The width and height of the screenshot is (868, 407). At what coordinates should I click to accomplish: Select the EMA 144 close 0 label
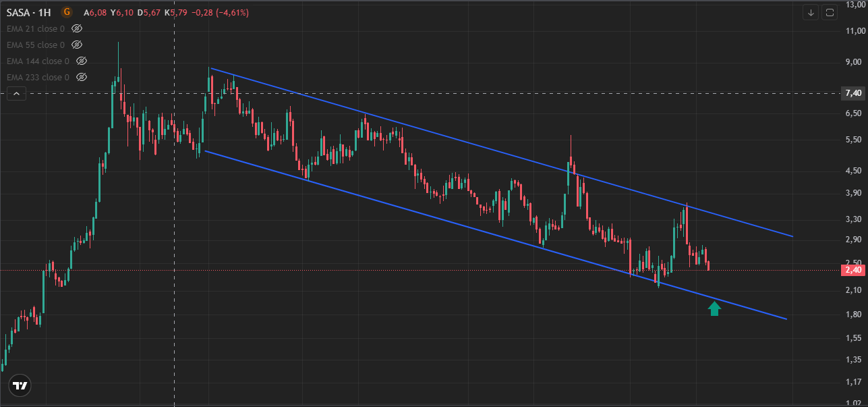(x=38, y=61)
